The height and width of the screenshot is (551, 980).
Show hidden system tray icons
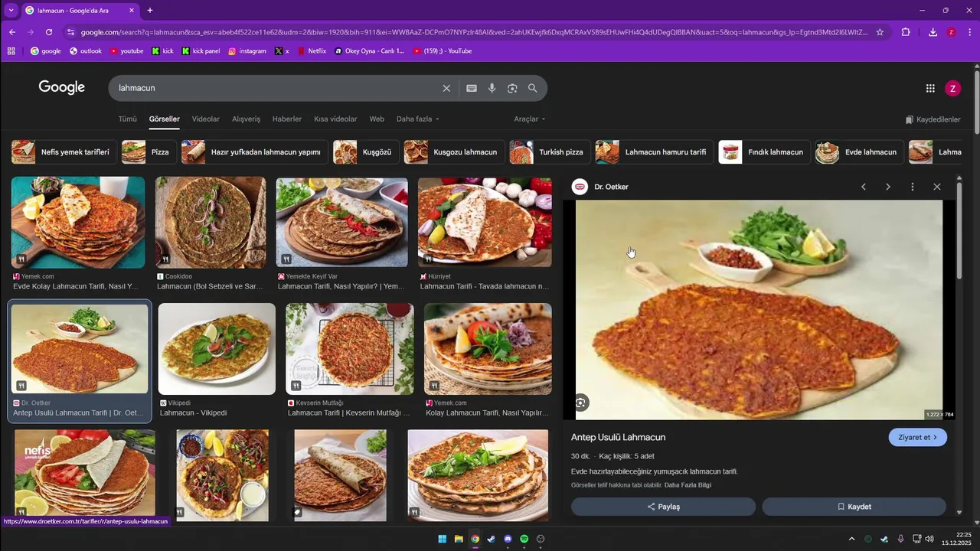[851, 539]
